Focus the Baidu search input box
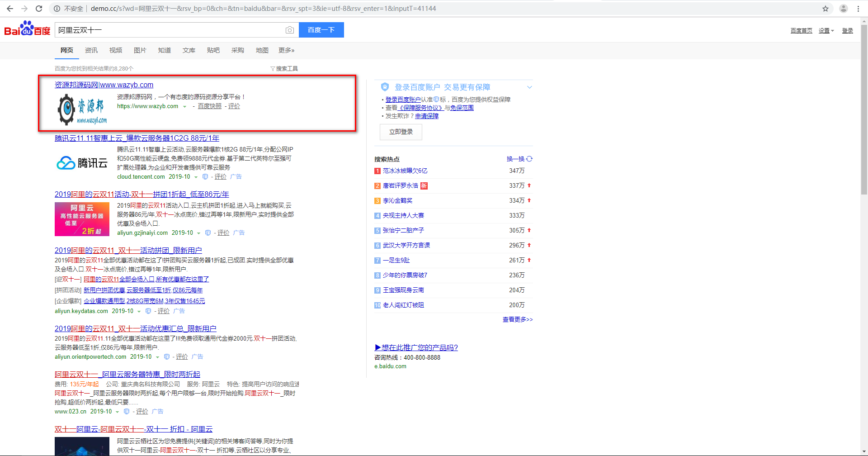The width and height of the screenshot is (868, 456). (x=170, y=30)
